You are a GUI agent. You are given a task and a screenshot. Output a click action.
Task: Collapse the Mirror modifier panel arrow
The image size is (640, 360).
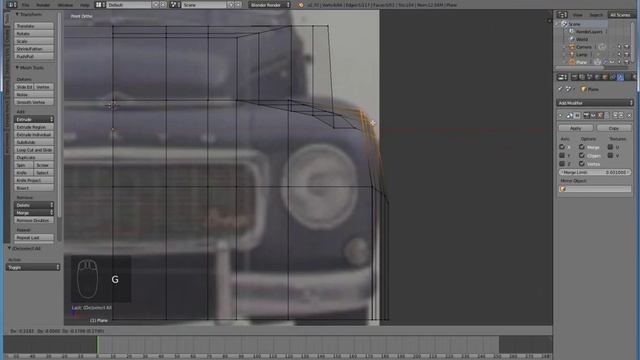(x=561, y=116)
